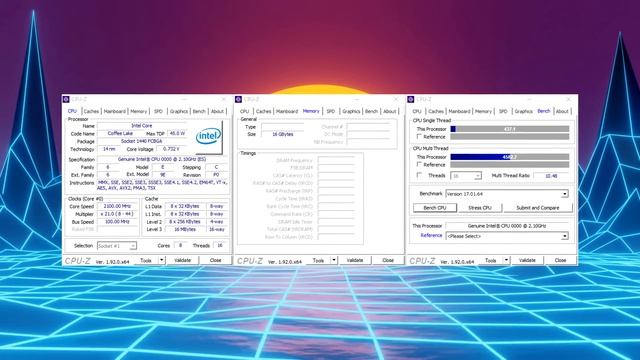The image size is (640, 360).
Task: Expand the Tools arrow in the Memory-tab window
Action: (334, 260)
